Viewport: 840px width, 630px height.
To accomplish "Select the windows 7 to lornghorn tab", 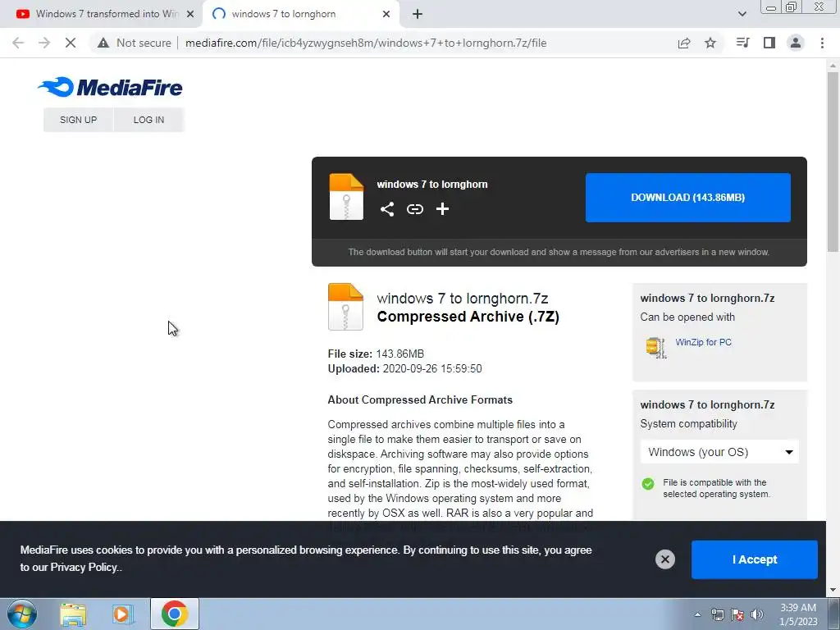I will tap(300, 14).
